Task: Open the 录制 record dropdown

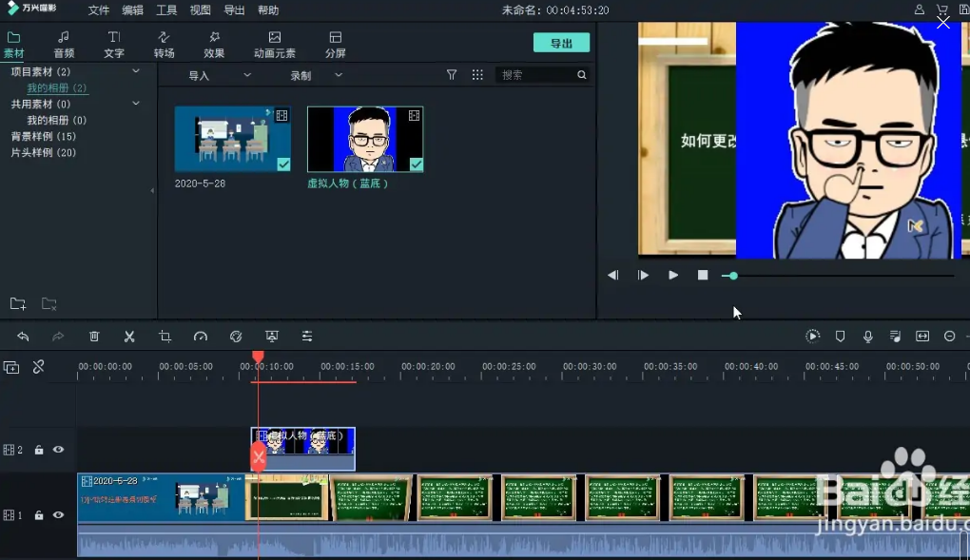Action: click(x=316, y=75)
